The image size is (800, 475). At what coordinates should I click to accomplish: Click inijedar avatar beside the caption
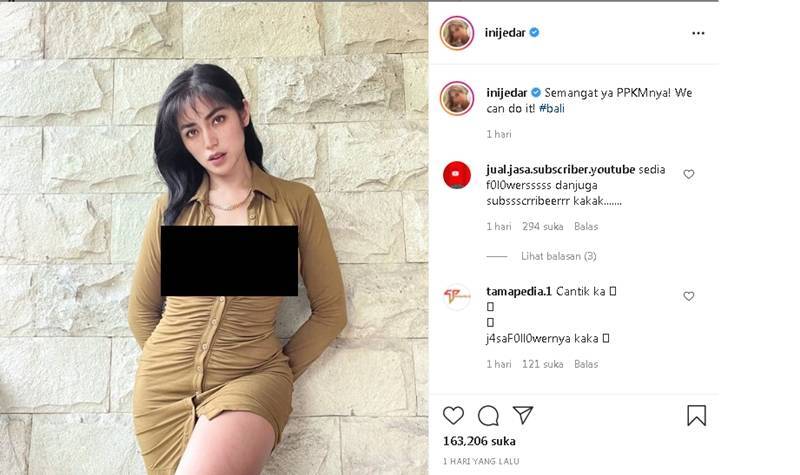[457, 98]
